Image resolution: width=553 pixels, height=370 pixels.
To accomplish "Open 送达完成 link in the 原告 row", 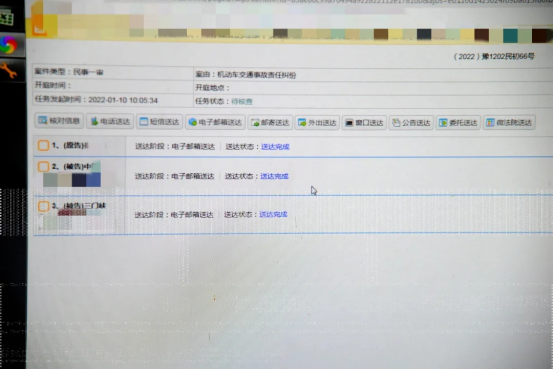I will pyautogui.click(x=275, y=147).
